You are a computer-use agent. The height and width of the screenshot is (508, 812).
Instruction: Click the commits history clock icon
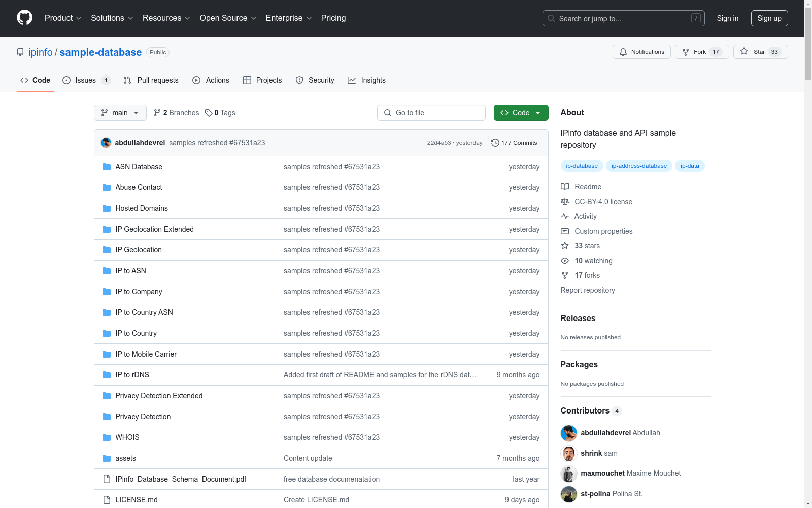click(495, 143)
